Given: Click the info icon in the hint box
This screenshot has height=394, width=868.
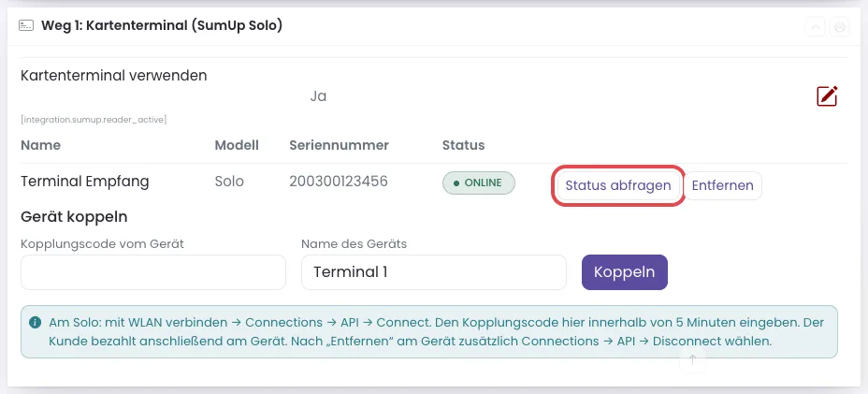Looking at the screenshot, I should point(35,322).
